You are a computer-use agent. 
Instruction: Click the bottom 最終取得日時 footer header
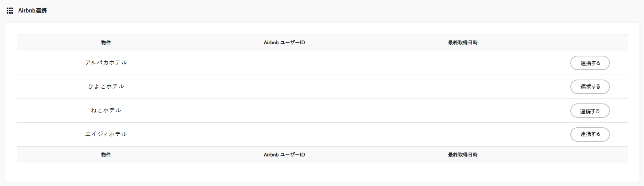click(x=462, y=155)
